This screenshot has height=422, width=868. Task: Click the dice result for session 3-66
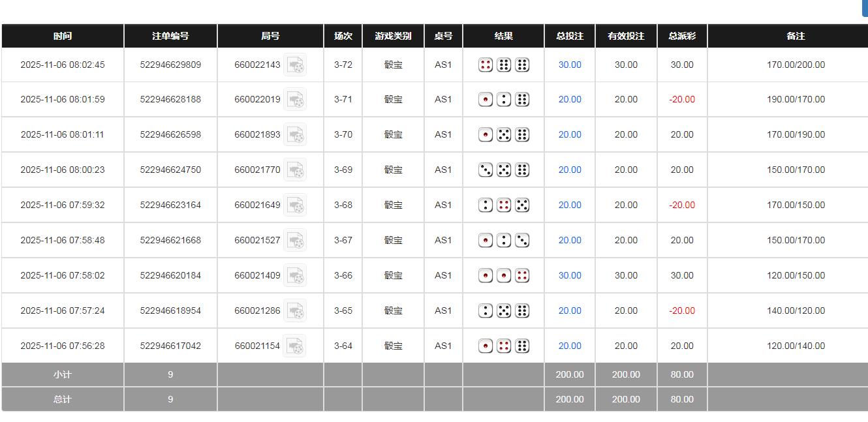tap(503, 276)
